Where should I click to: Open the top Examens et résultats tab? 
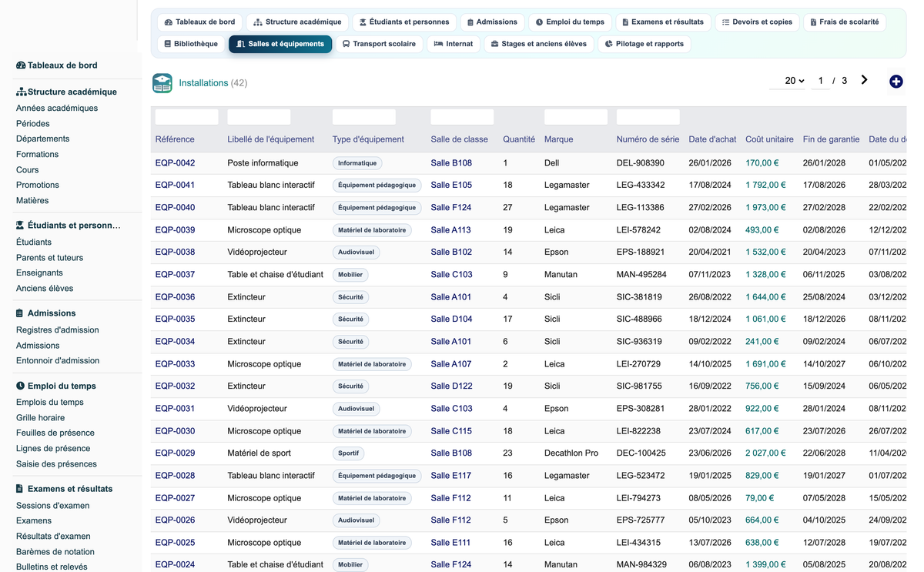663,22
